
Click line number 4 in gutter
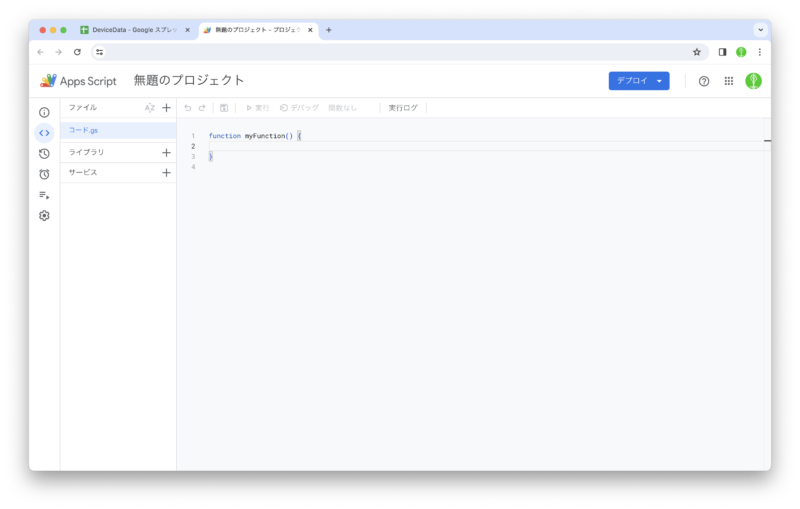coord(193,167)
